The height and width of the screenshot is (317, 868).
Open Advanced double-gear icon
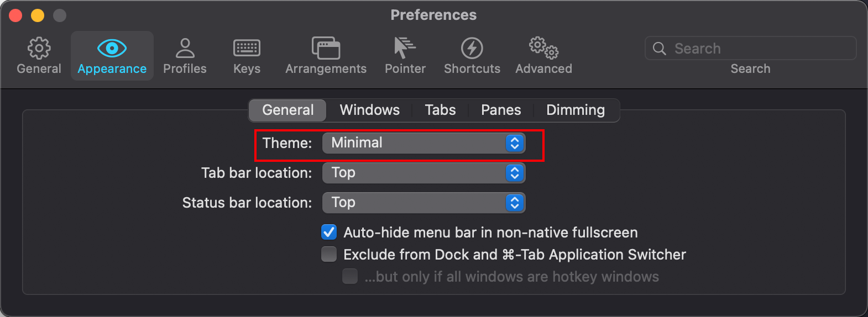pos(543,49)
